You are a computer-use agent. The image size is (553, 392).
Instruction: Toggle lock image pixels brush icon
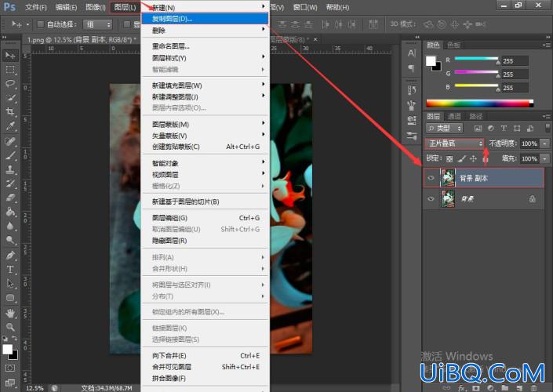(462, 159)
